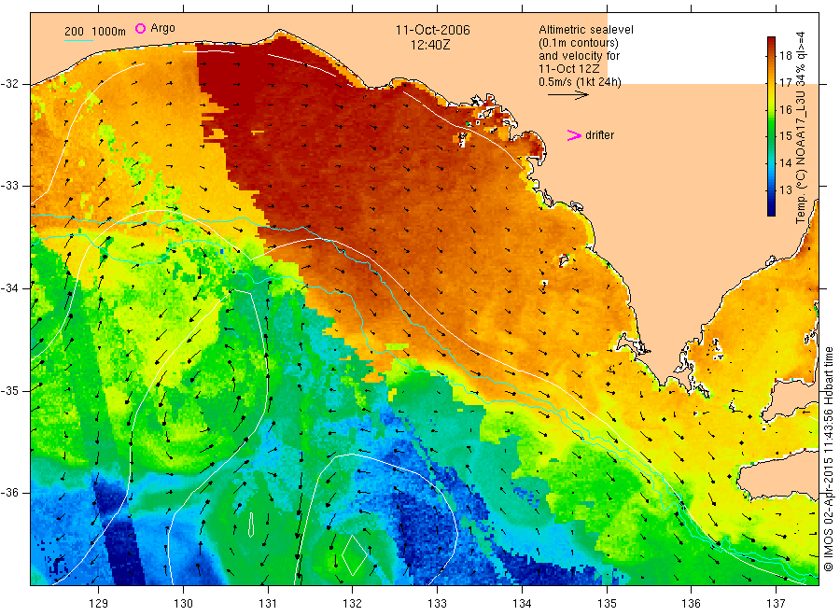The width and height of the screenshot is (840, 616).
Task: Click longitude axis label 135
Action: (x=607, y=604)
